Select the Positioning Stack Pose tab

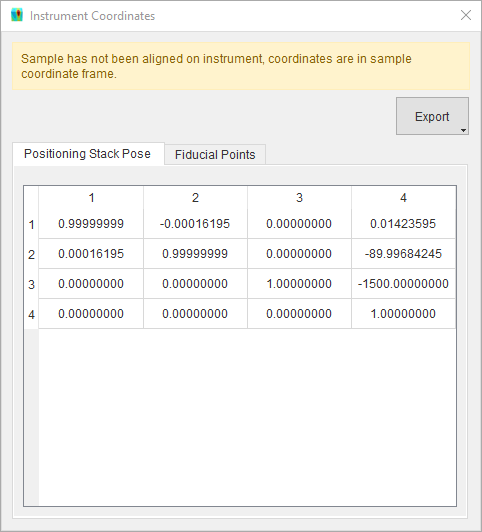88,154
